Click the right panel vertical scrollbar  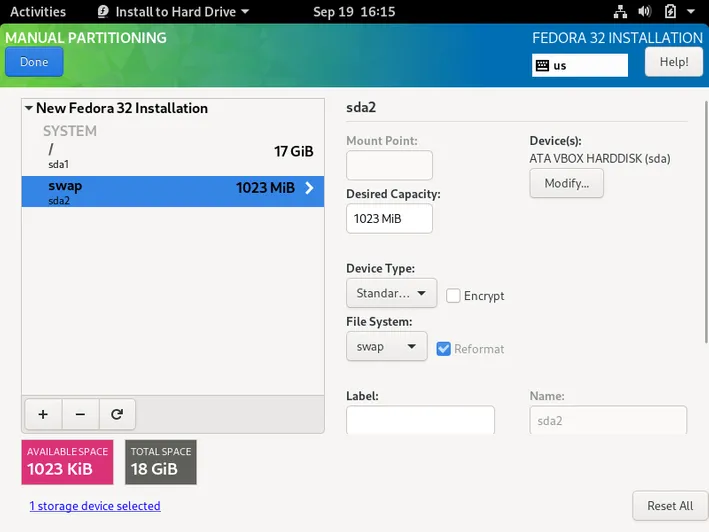click(x=706, y=221)
